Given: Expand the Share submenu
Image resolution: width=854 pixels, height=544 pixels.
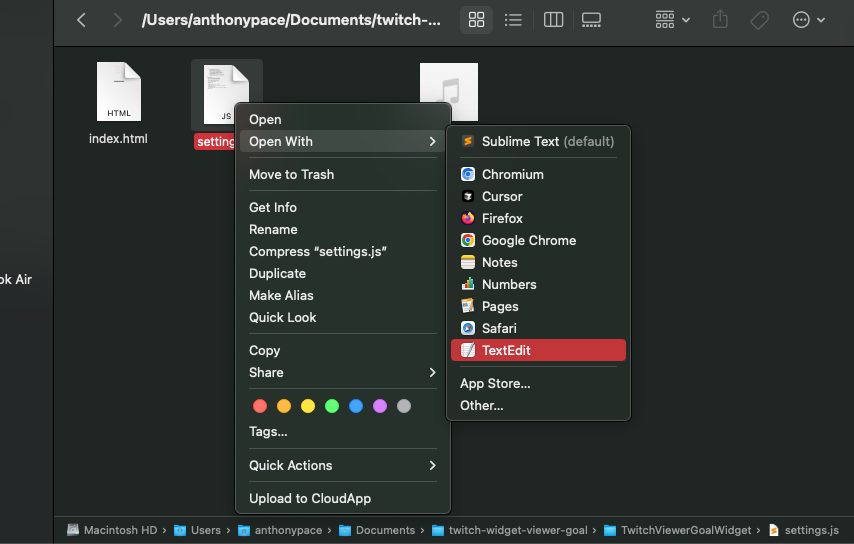Looking at the screenshot, I should (342, 372).
